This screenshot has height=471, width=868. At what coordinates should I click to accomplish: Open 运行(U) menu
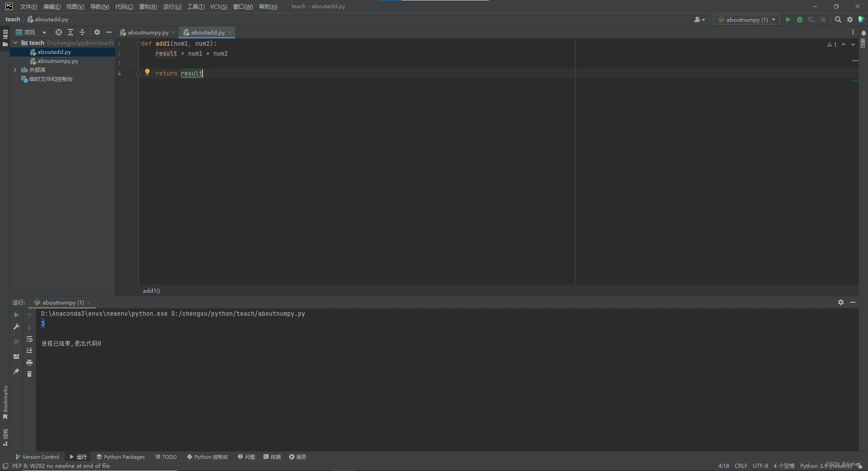coord(172,6)
